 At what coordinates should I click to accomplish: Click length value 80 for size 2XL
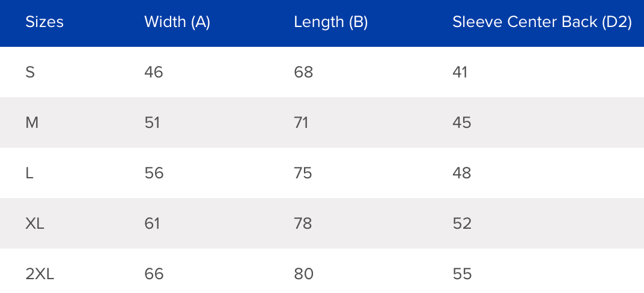point(303,274)
